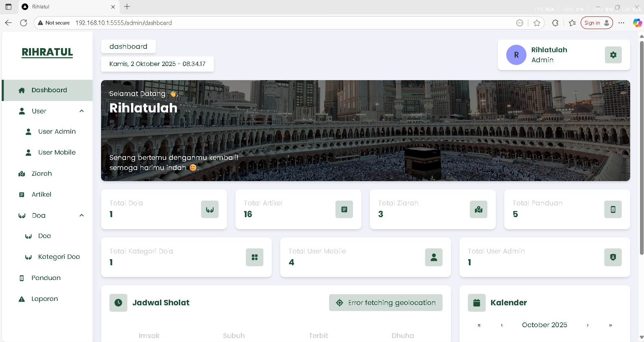
Task: Open the Laporan sidebar menu
Action: pos(44,299)
